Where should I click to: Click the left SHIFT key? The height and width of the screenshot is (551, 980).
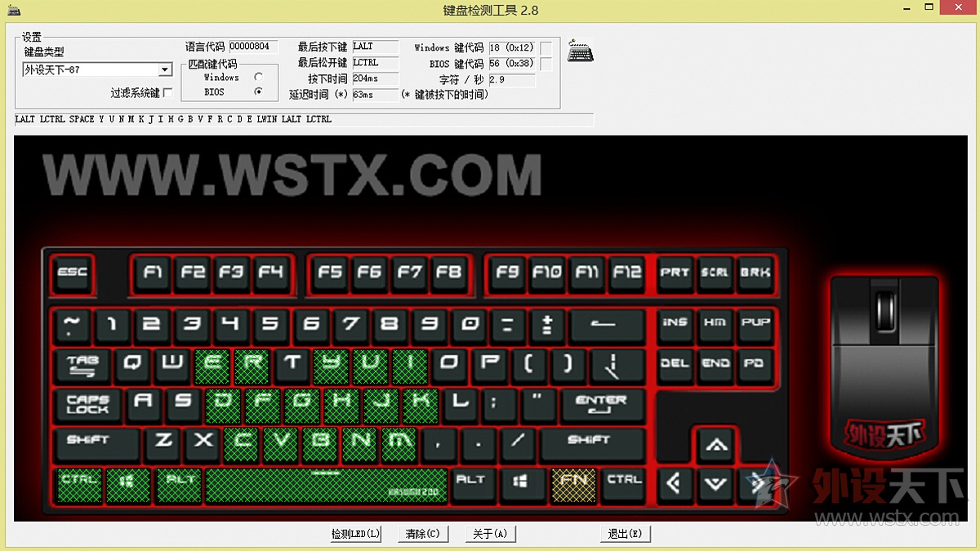[98, 445]
